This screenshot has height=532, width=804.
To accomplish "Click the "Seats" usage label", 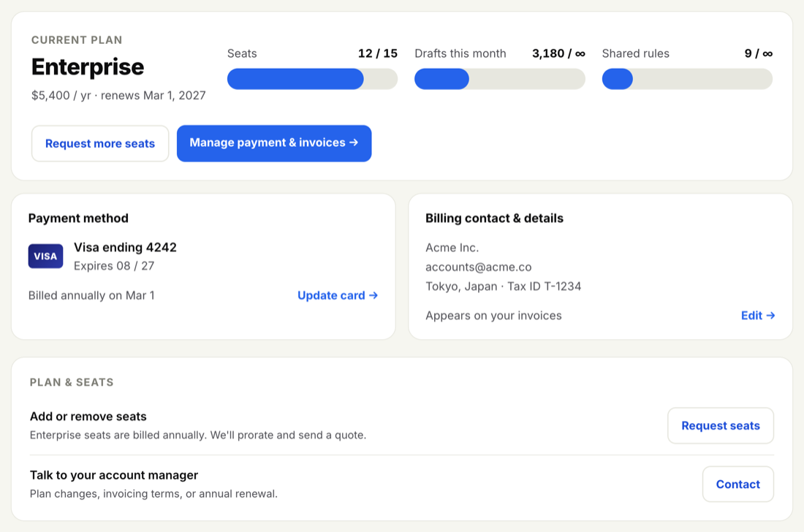I will [242, 53].
